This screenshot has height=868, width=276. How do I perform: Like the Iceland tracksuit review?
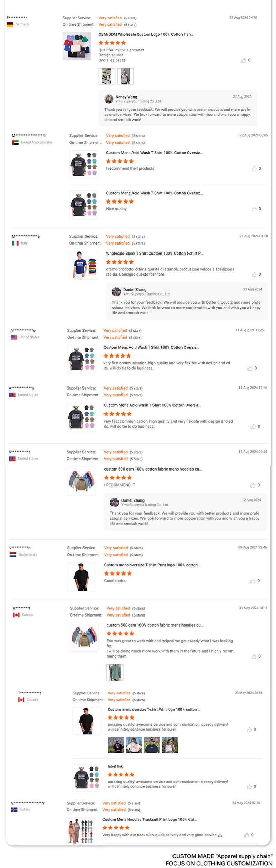[x=246, y=835]
